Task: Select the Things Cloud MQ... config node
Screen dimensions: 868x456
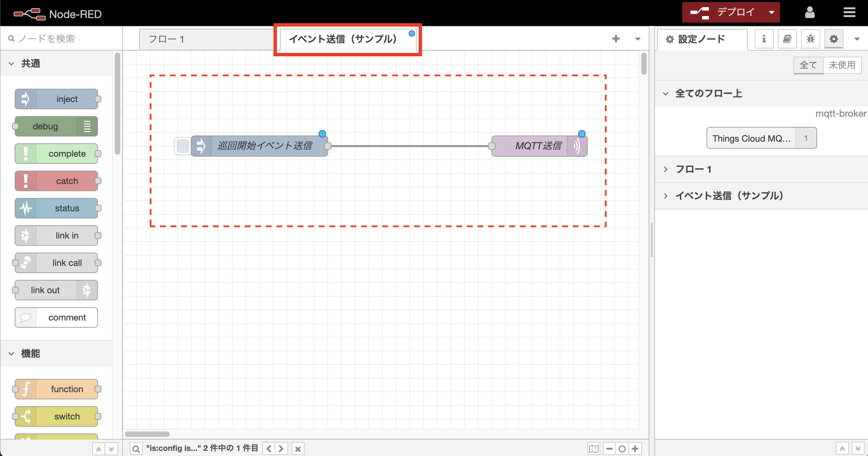Action: pyautogui.click(x=751, y=138)
